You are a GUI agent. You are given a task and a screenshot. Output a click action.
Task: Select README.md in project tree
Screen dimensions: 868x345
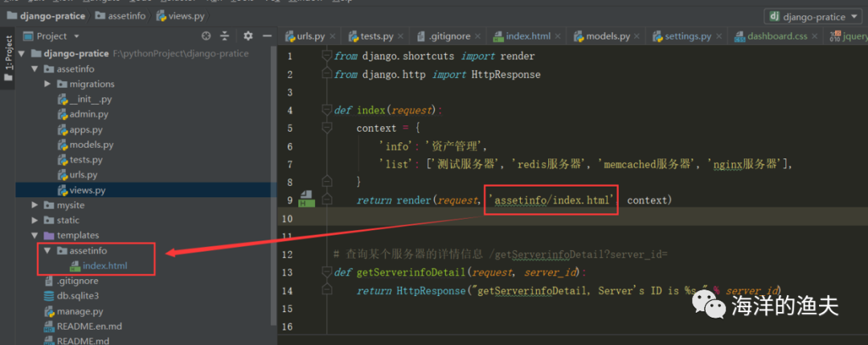(76, 341)
